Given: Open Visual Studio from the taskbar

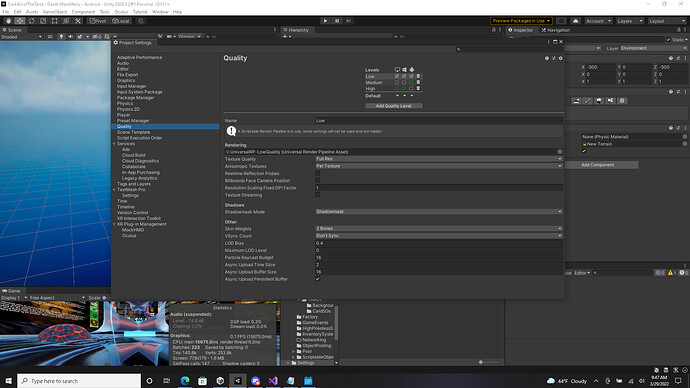Looking at the screenshot, I should 273,381.
